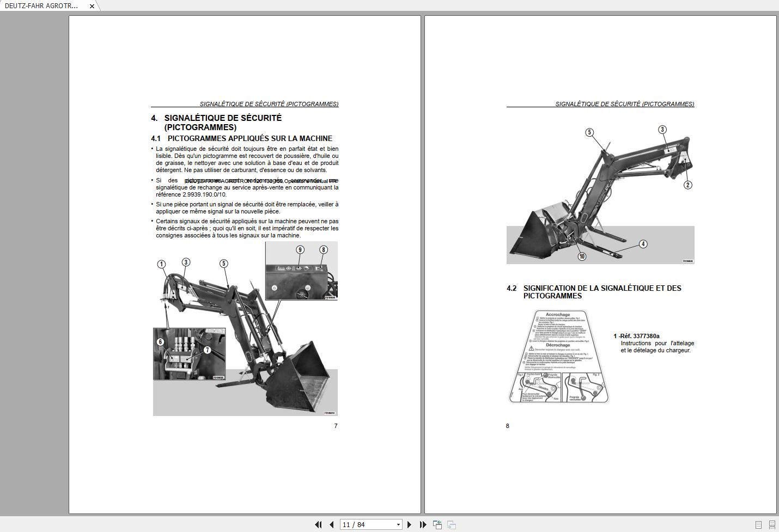Click the hydraulic coupler inset with callouts 6 and 7
The image size is (779, 532).
[189, 353]
